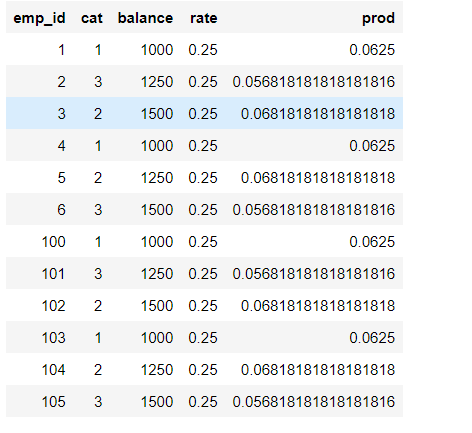Click cat value 3 in emp_id 2 row
Viewport: 472px width, 433px height.
pos(98,82)
